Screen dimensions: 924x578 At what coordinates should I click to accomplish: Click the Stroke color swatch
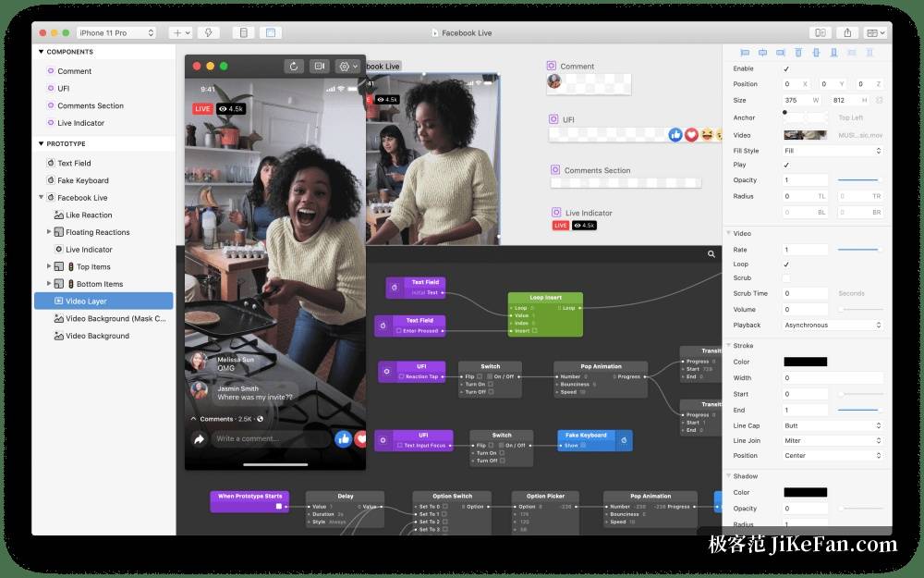coord(805,362)
